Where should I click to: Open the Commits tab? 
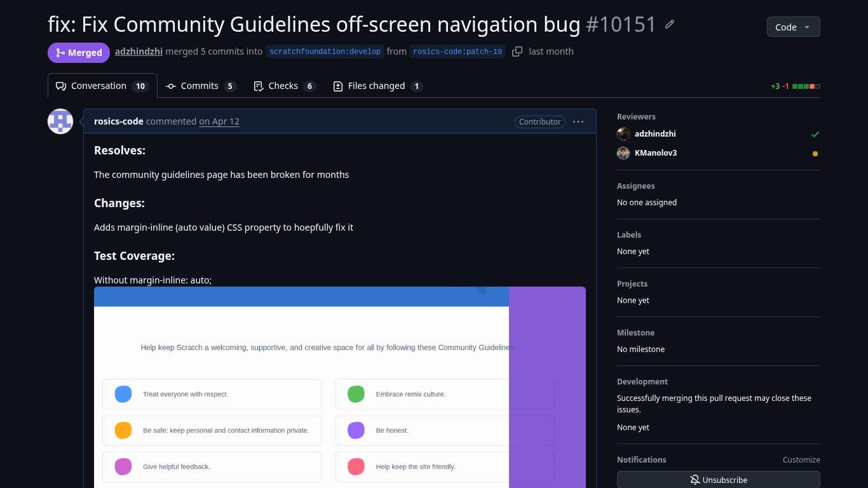[x=201, y=86]
